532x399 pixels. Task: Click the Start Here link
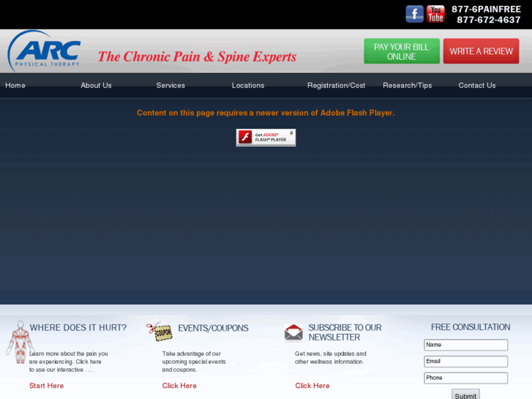pyautogui.click(x=47, y=386)
